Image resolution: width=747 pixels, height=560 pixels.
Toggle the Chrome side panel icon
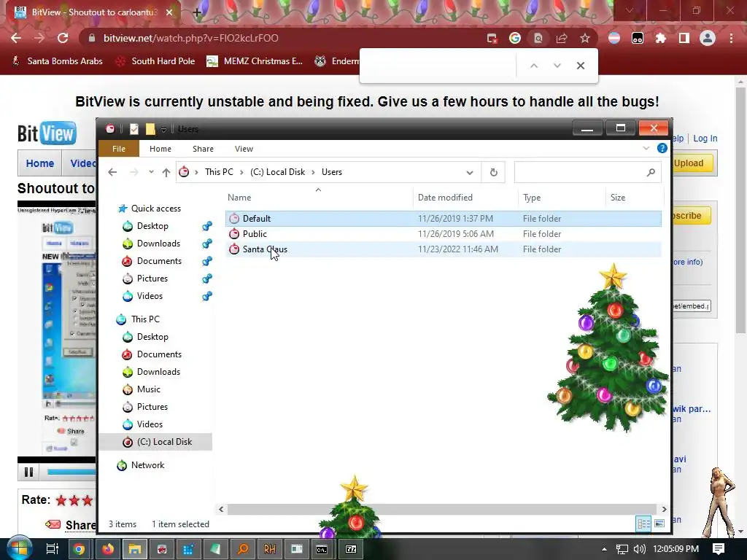click(x=684, y=38)
